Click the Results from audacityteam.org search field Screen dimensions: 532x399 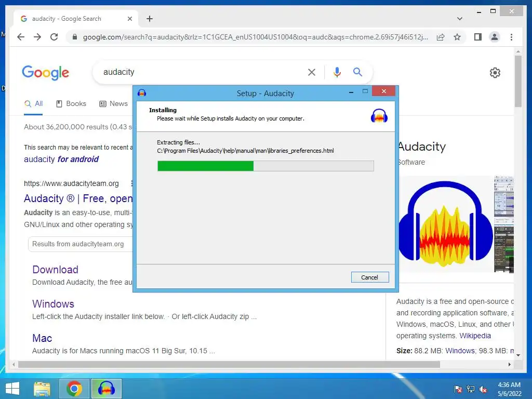(x=81, y=244)
